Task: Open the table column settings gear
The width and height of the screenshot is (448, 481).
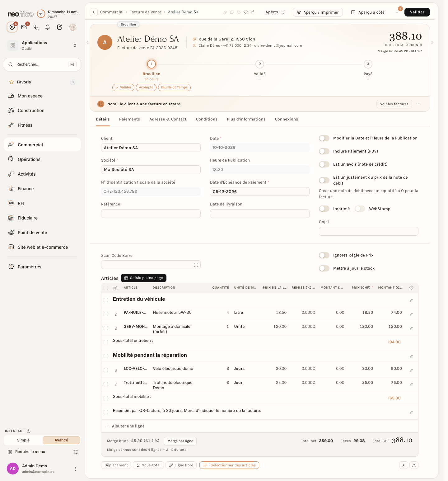Action: click(x=411, y=288)
